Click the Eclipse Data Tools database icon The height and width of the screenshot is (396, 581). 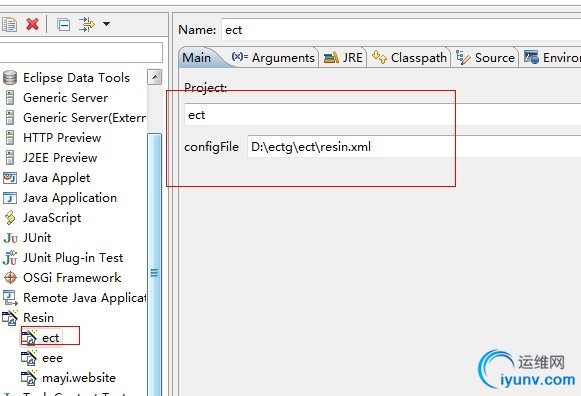pos(10,78)
